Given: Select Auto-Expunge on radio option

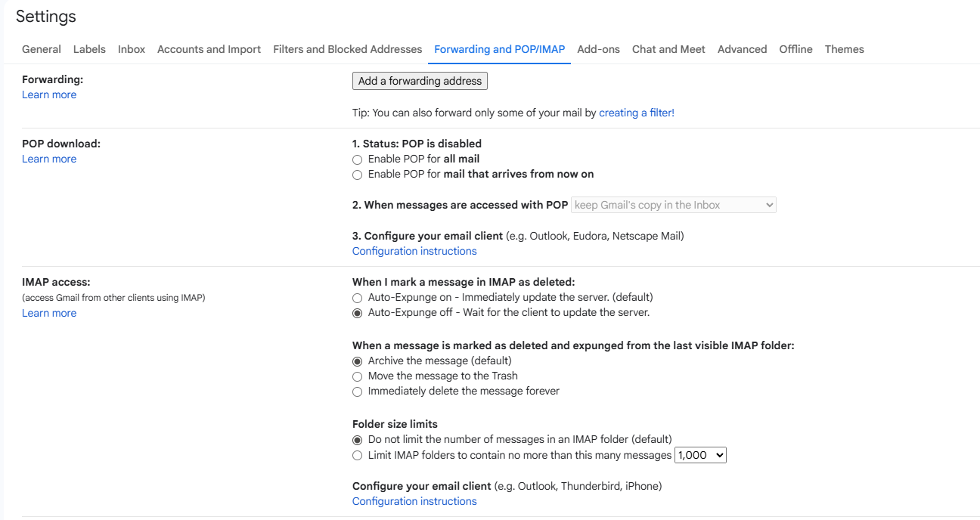Looking at the screenshot, I should point(357,298).
